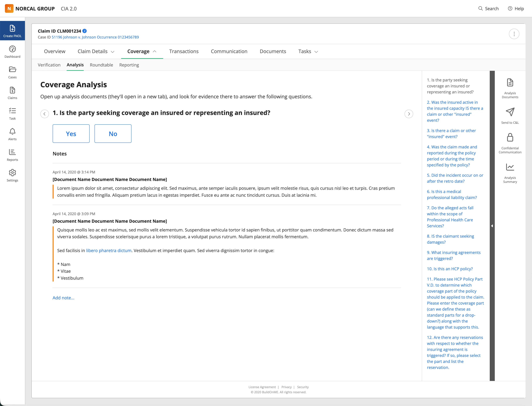Viewport: 532px width, 406px height.
Task: Answer Yes to question 1
Action: [x=71, y=134]
